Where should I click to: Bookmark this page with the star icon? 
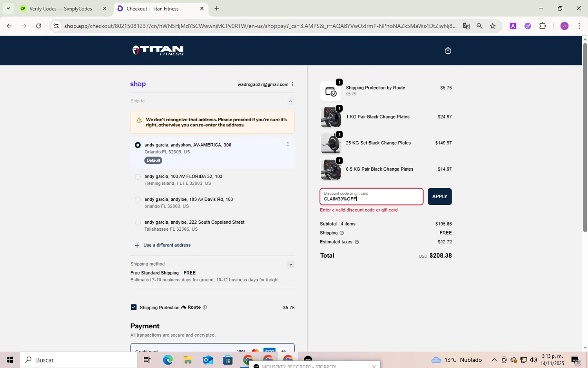pos(493,26)
